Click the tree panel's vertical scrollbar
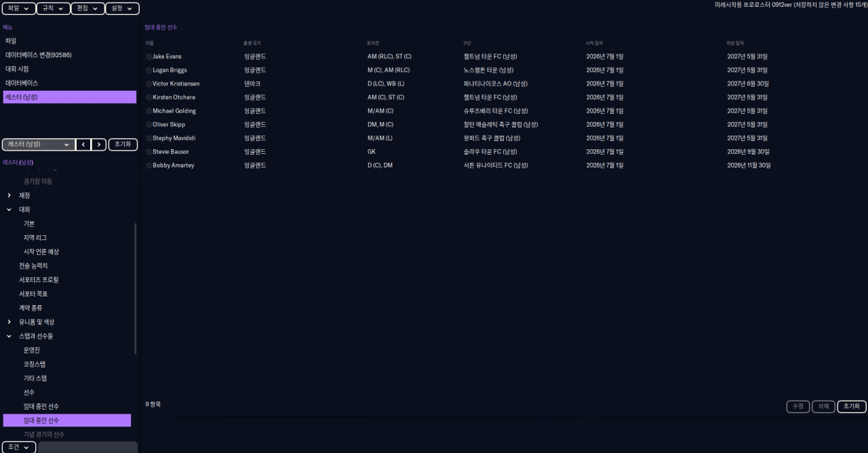Viewport: 868px width, 453px height. tap(136, 288)
